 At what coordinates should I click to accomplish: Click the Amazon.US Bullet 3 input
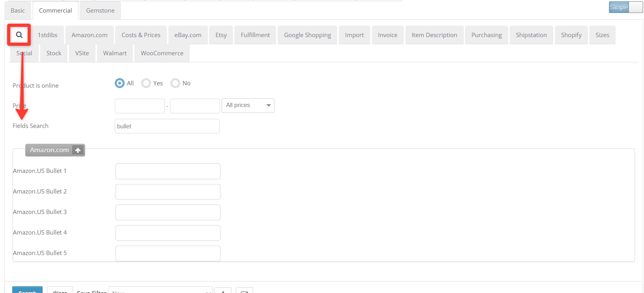tap(168, 212)
